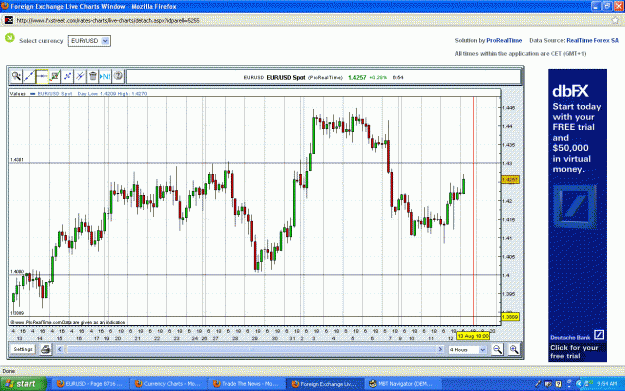Switch to Trade The News taskbar window

click(246, 384)
